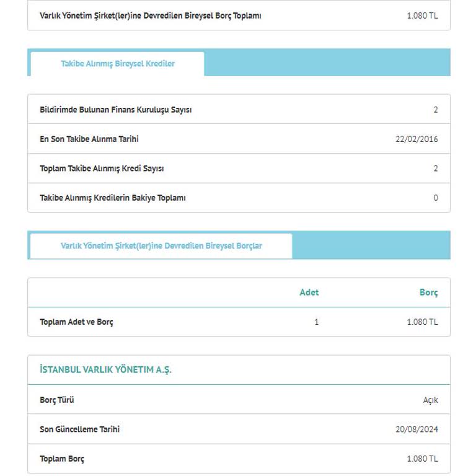
Task: Select the update date 20/08/2024
Action: pos(416,430)
